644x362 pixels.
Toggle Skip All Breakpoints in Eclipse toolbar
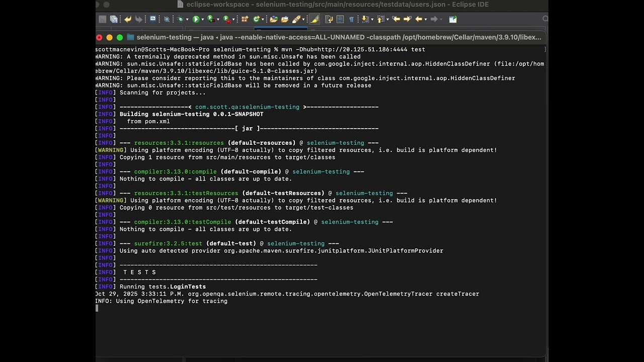[x=167, y=19]
